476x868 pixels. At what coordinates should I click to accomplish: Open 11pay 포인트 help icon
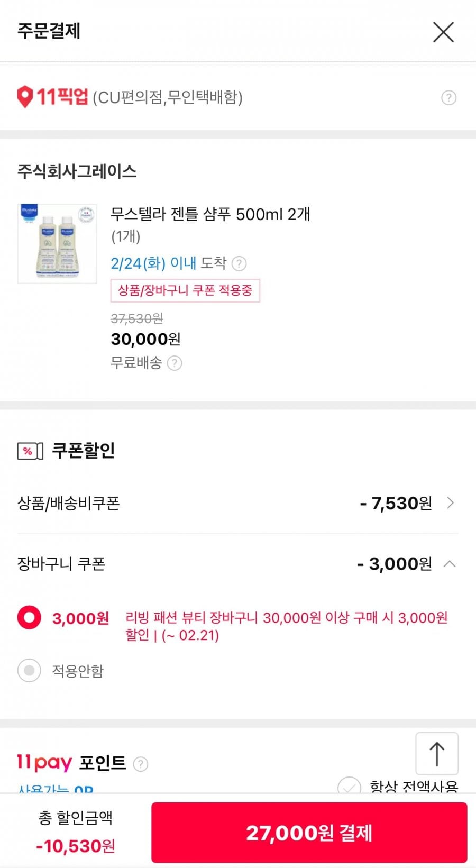(140, 764)
